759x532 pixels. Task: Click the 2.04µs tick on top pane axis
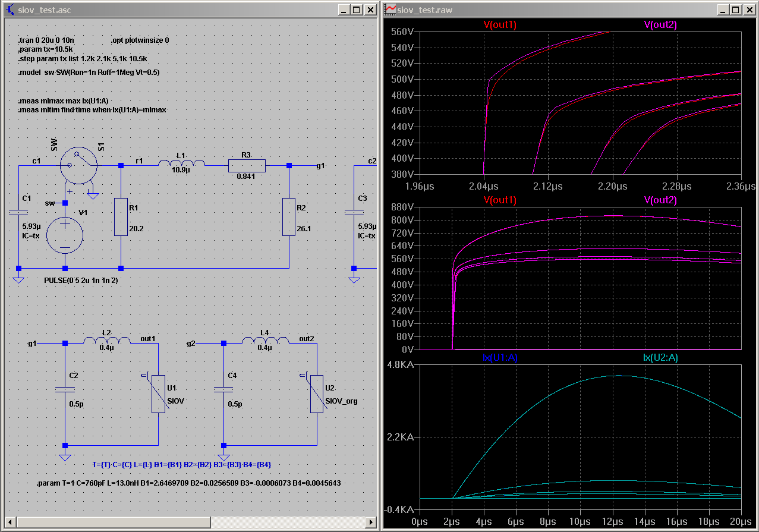(484, 186)
